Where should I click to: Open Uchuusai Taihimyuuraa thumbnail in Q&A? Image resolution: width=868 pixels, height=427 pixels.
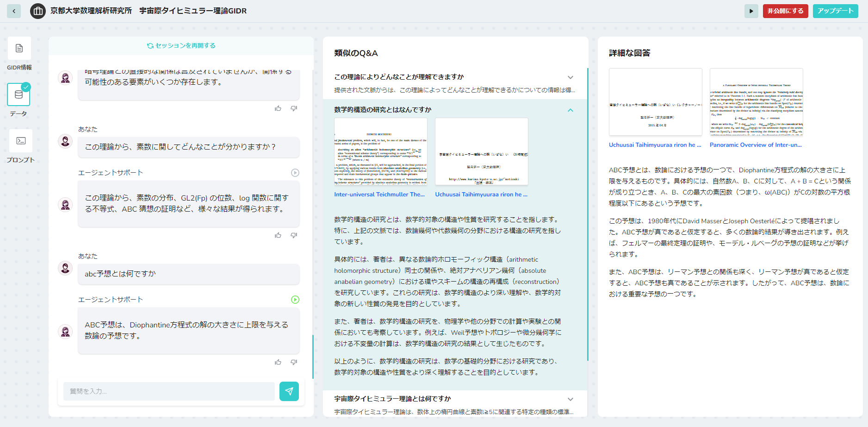coord(482,151)
